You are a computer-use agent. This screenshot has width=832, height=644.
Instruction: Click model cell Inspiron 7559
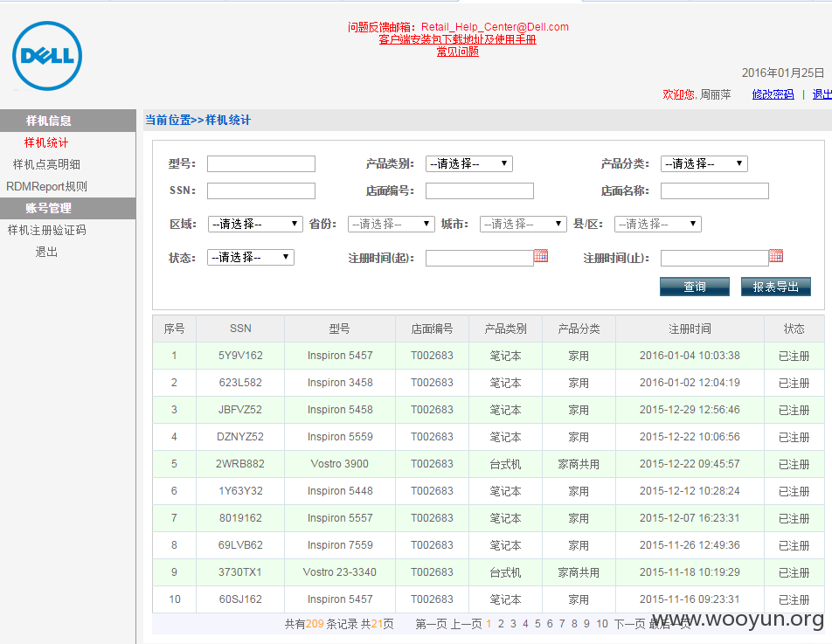tap(340, 544)
